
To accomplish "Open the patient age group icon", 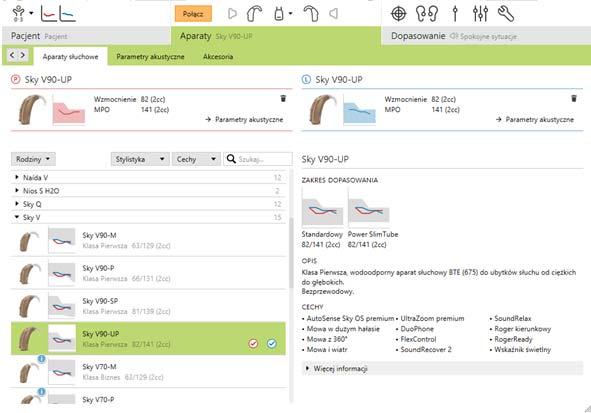I will (x=18, y=14).
